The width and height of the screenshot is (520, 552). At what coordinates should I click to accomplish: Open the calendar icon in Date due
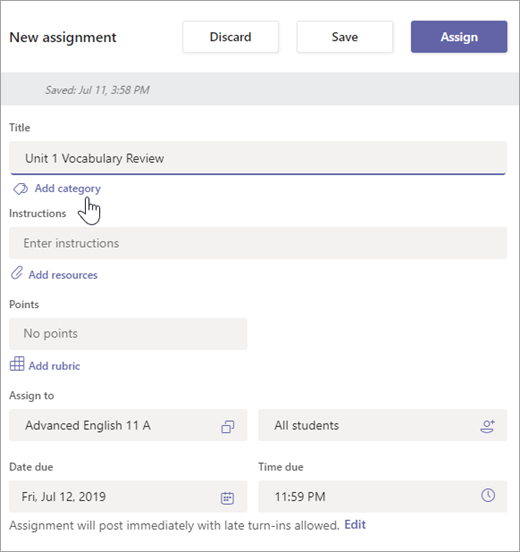click(x=227, y=498)
